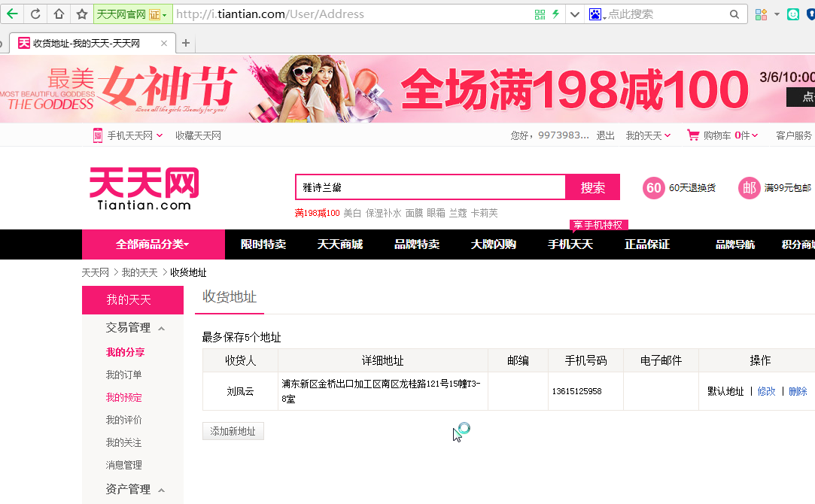The image size is (815, 504).
Task: Open 我的订单 in the sidebar
Action: click(123, 375)
